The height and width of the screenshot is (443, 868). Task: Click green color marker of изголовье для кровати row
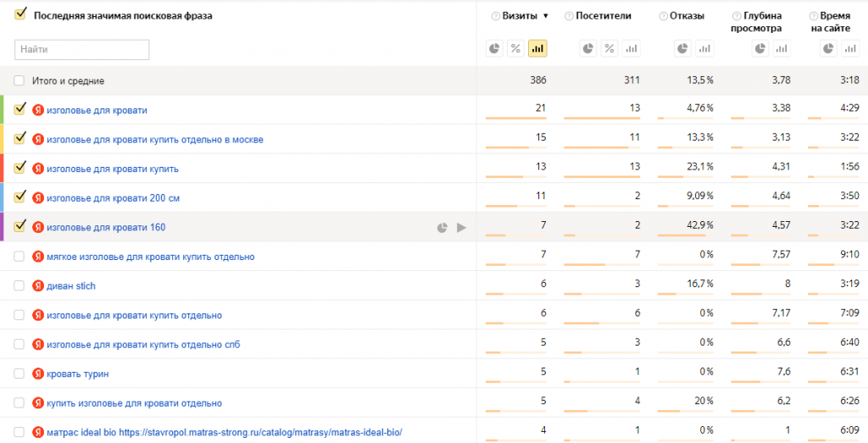(x=2, y=109)
